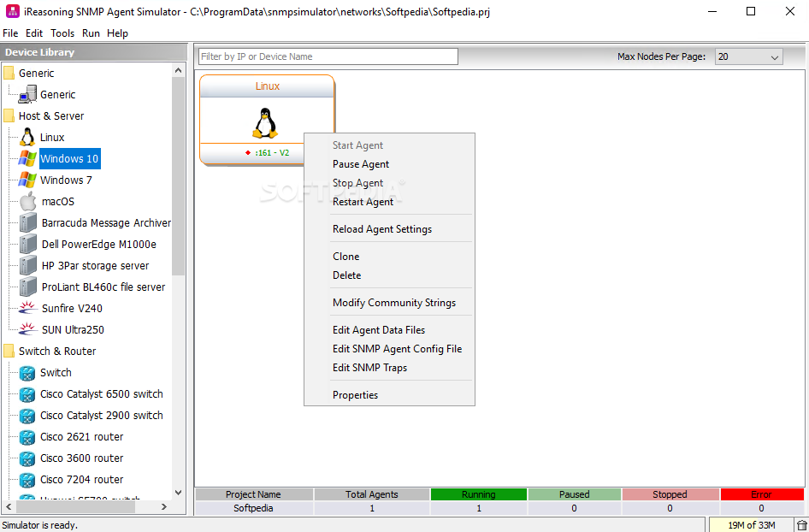The width and height of the screenshot is (809, 532).
Task: Click the Dell PowerEdge M1000e server icon
Action: [28, 244]
